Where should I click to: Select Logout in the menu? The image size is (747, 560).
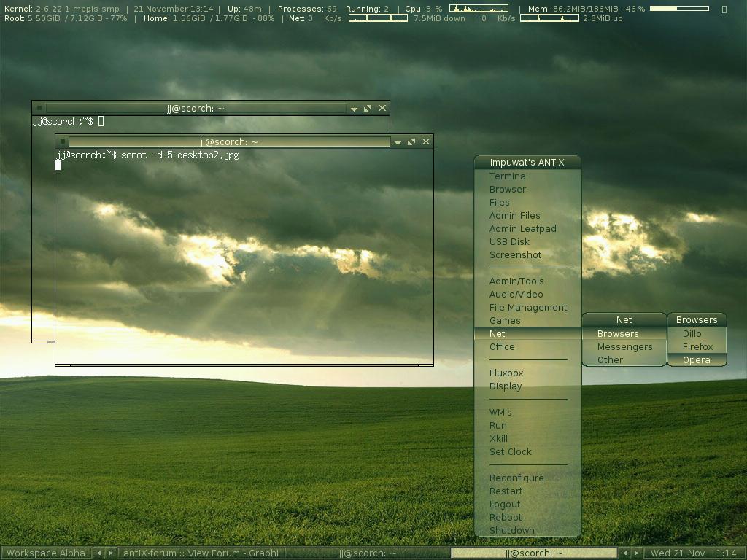click(528, 505)
